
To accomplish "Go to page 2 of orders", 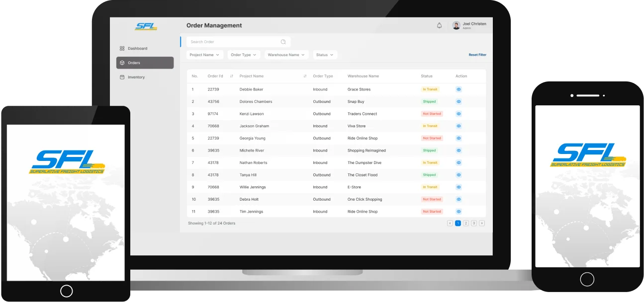I will point(466,224).
